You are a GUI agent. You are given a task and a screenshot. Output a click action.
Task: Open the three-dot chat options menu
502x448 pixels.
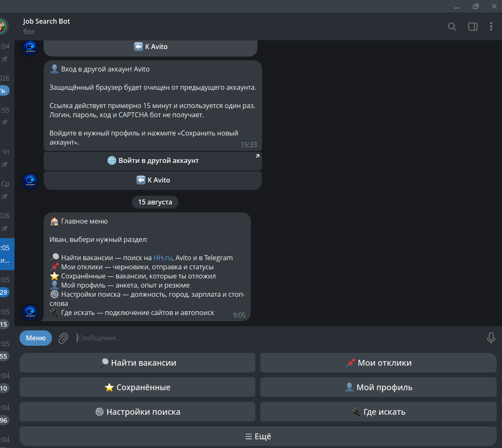(491, 27)
